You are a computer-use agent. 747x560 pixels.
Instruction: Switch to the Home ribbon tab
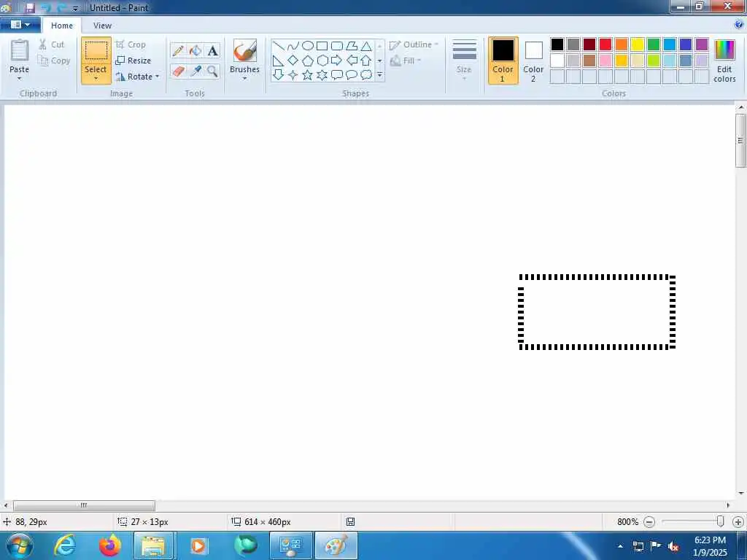(x=62, y=26)
